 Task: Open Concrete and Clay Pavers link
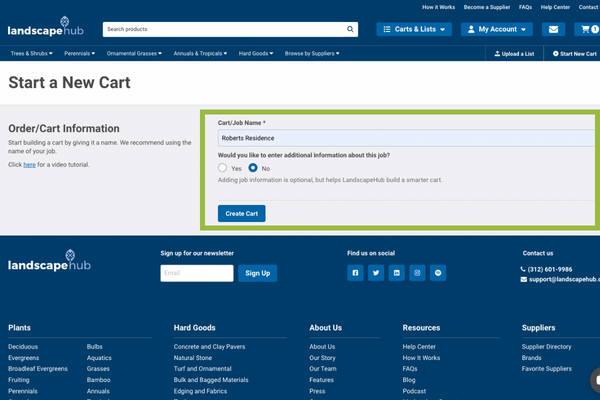click(209, 346)
